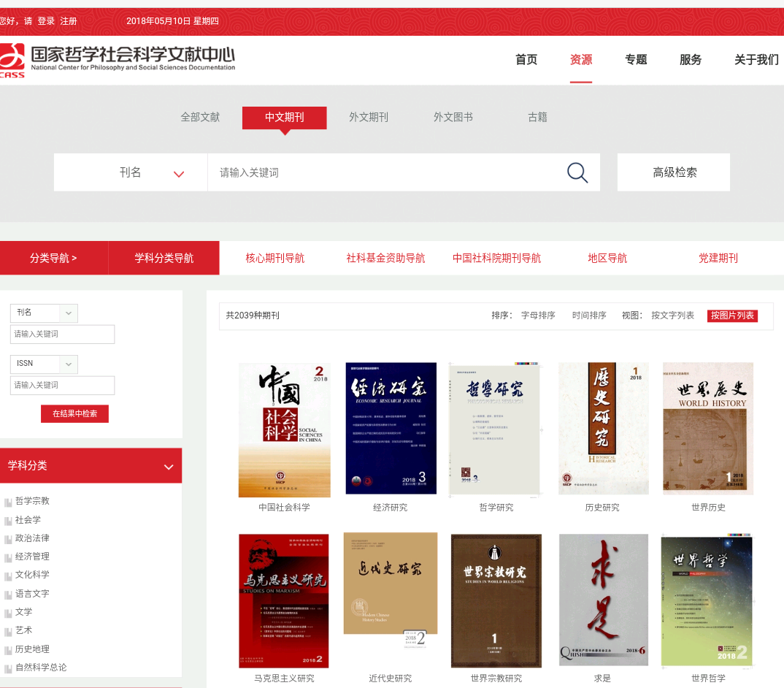Click folder icon beside 哲学宗教
Viewport: 784px width, 688px height.
point(8,502)
